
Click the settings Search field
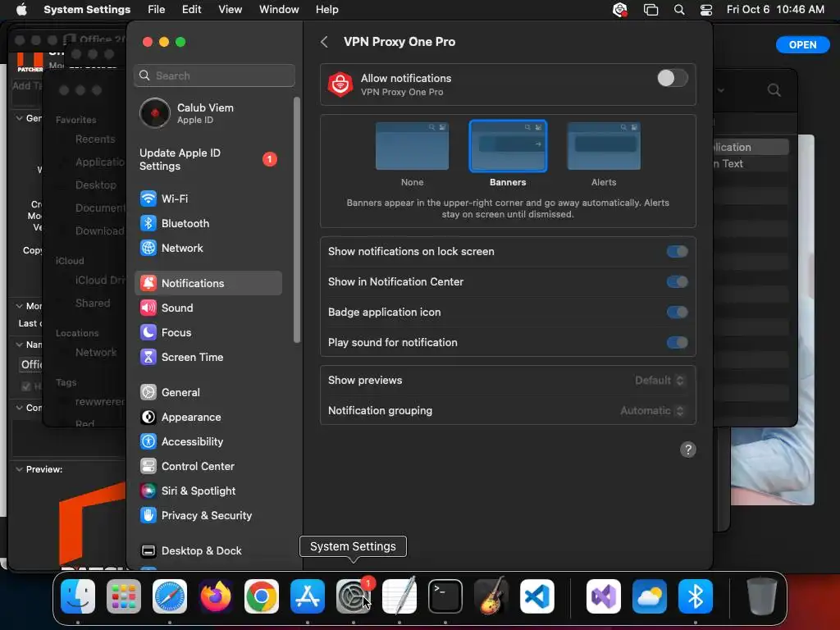click(x=214, y=75)
